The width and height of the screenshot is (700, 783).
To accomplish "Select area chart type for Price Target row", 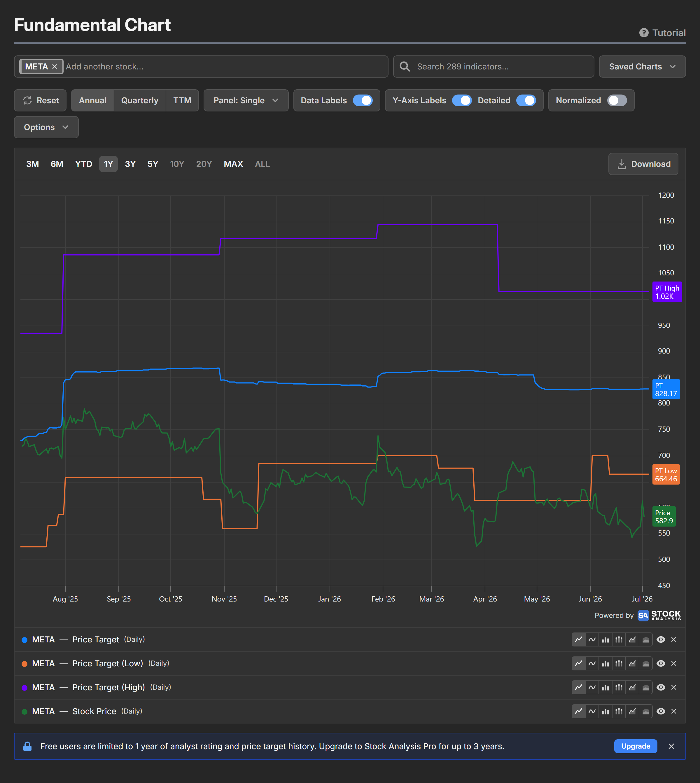I will coord(632,639).
